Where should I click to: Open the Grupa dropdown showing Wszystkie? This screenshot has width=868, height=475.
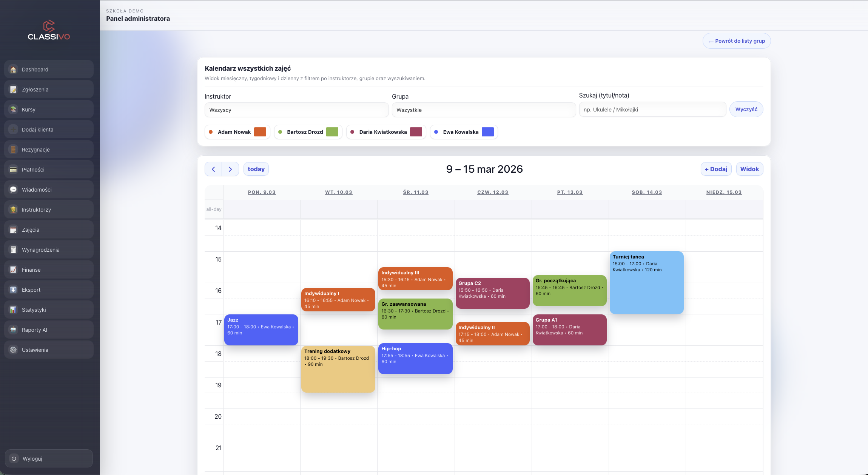tap(483, 110)
